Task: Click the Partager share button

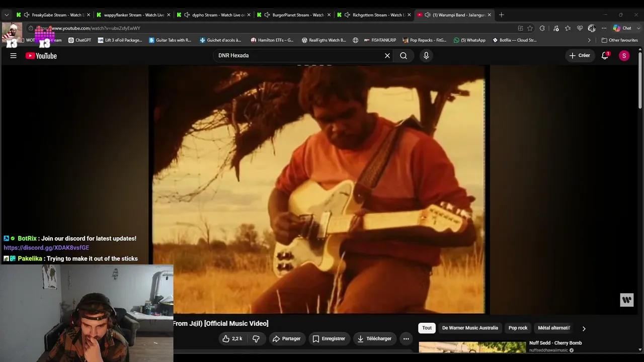Action: click(x=286, y=339)
